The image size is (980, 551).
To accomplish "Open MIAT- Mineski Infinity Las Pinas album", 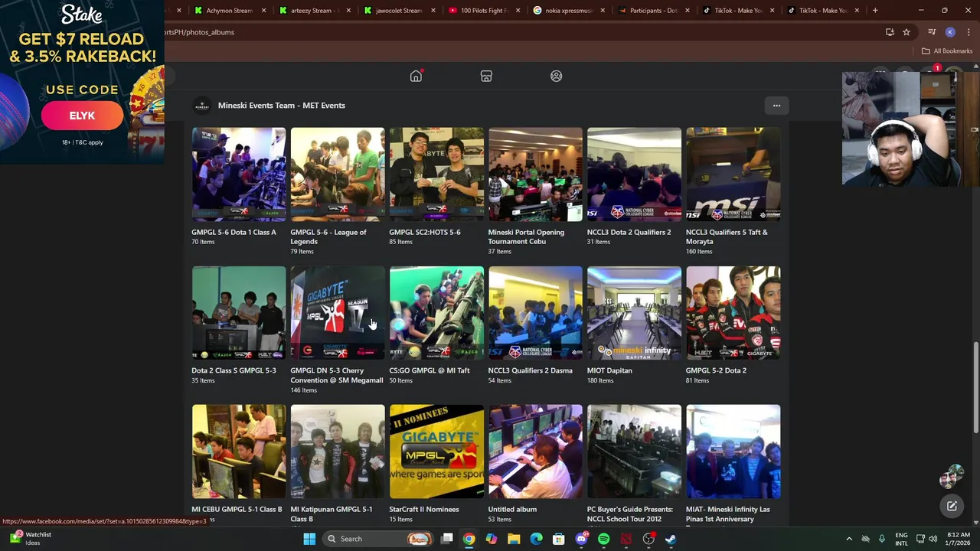I will click(733, 452).
